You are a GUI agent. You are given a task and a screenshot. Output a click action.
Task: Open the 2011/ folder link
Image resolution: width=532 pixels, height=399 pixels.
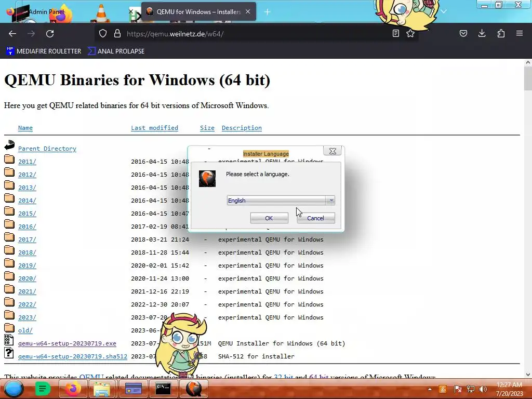(27, 162)
